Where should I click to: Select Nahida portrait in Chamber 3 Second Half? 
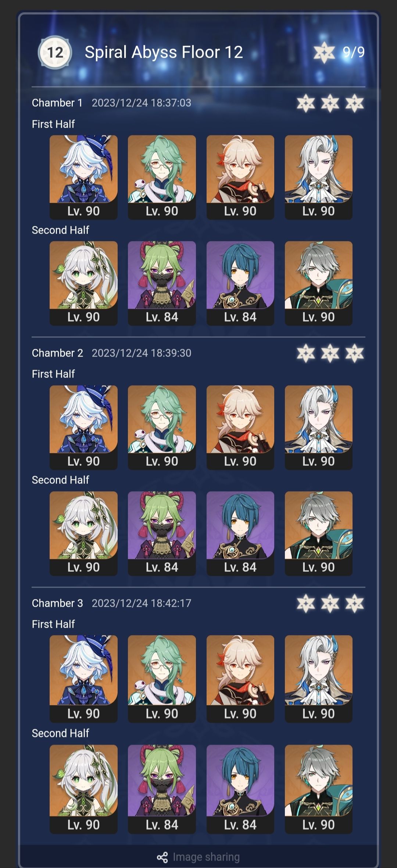pyautogui.click(x=83, y=789)
